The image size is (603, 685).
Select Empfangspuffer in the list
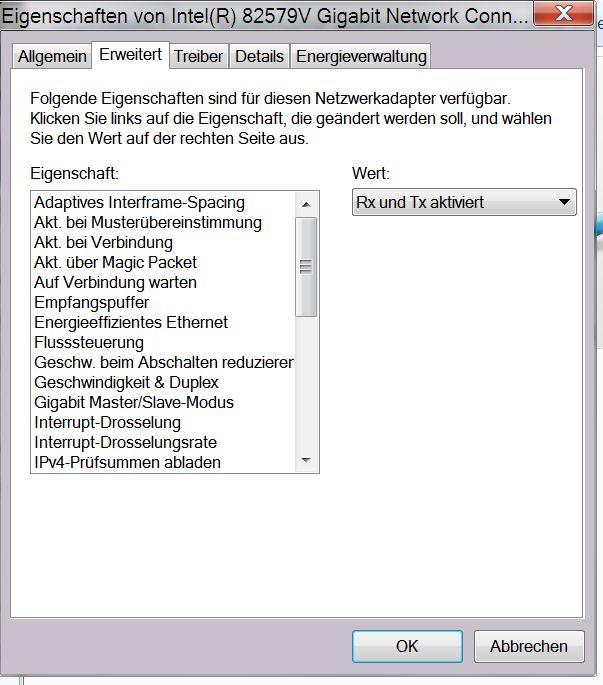click(x=163, y=302)
